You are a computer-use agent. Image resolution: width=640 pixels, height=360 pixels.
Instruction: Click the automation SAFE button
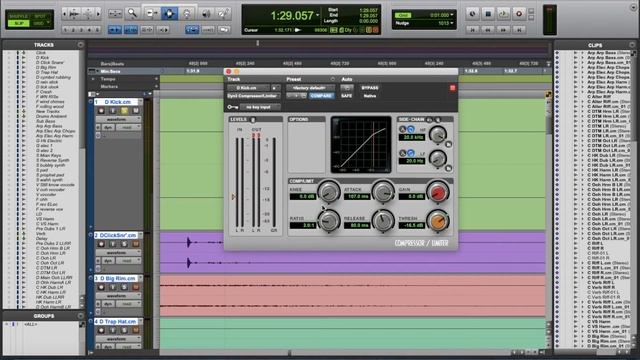[347, 96]
